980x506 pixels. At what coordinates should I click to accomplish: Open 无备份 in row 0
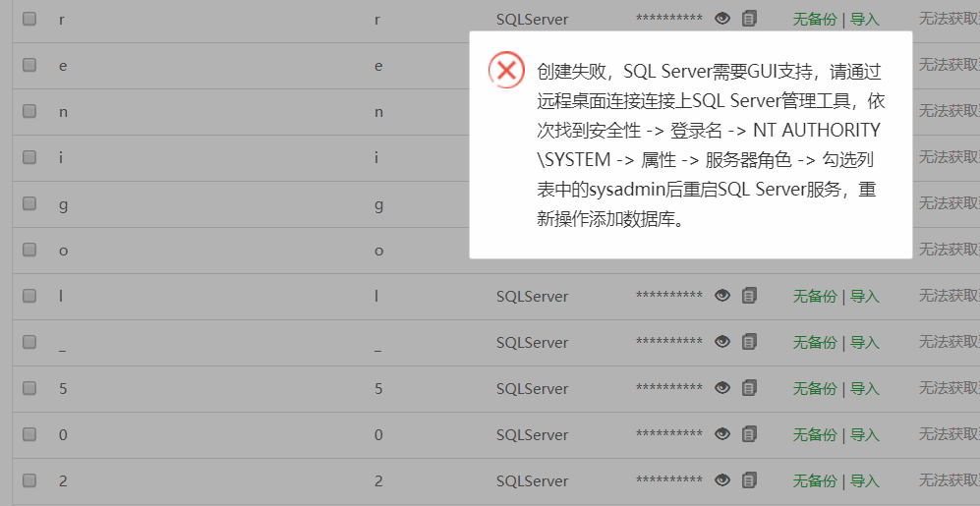(815, 435)
